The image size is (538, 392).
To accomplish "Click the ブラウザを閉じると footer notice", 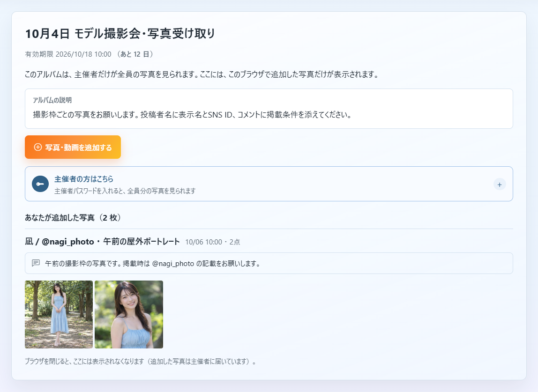I will [x=140, y=362].
